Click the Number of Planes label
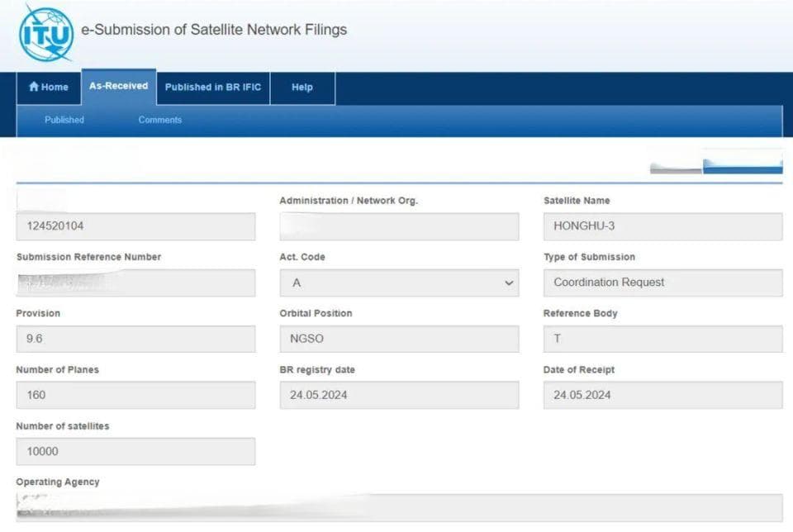This screenshot has height=532, width=793. (x=57, y=369)
